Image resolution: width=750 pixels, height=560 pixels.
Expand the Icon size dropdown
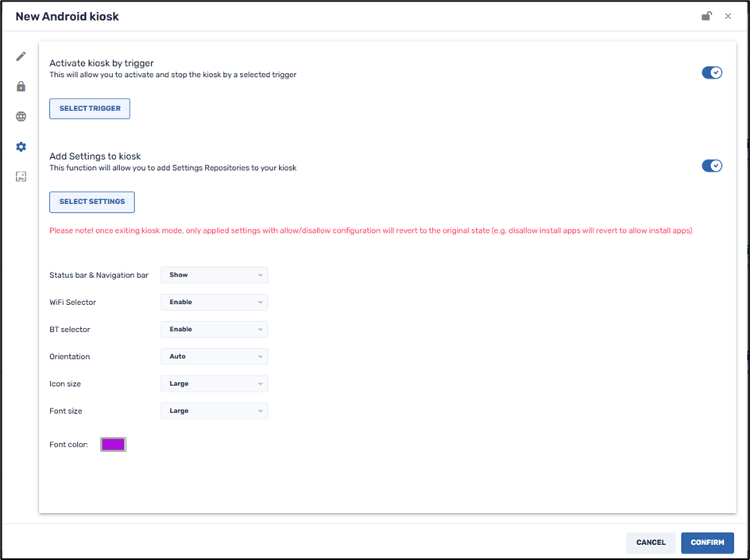coord(214,384)
